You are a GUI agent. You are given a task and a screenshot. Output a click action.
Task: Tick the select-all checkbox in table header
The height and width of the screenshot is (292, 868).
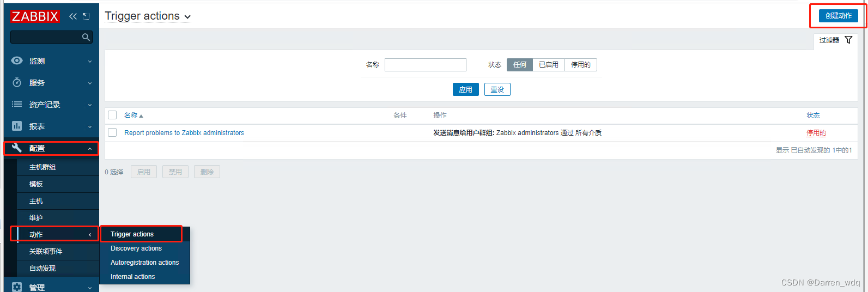click(112, 115)
